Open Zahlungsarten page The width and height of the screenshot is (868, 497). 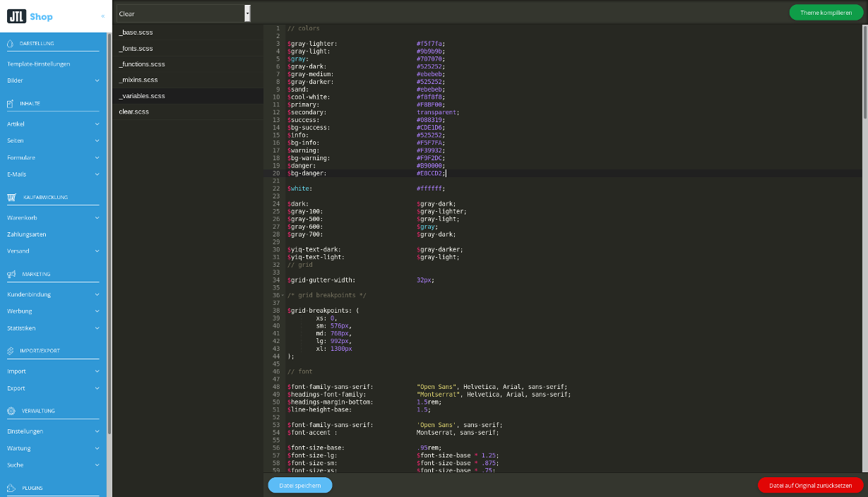[x=27, y=234]
